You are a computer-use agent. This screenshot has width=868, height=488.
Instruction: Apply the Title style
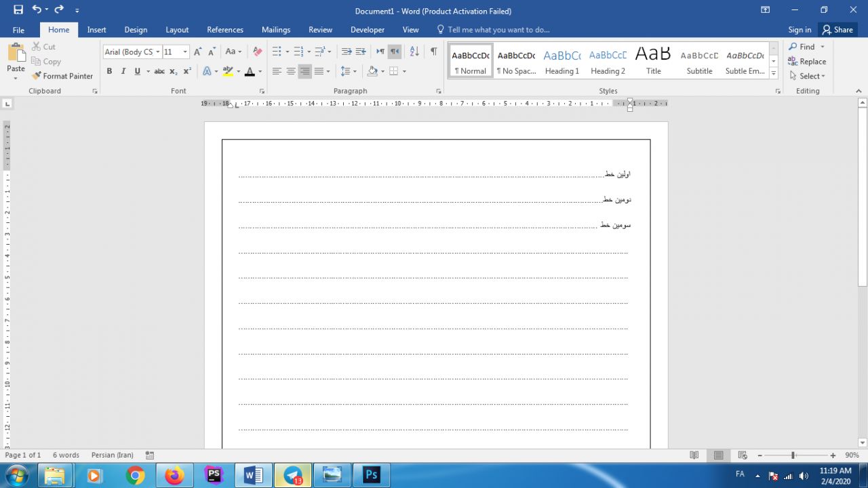653,61
